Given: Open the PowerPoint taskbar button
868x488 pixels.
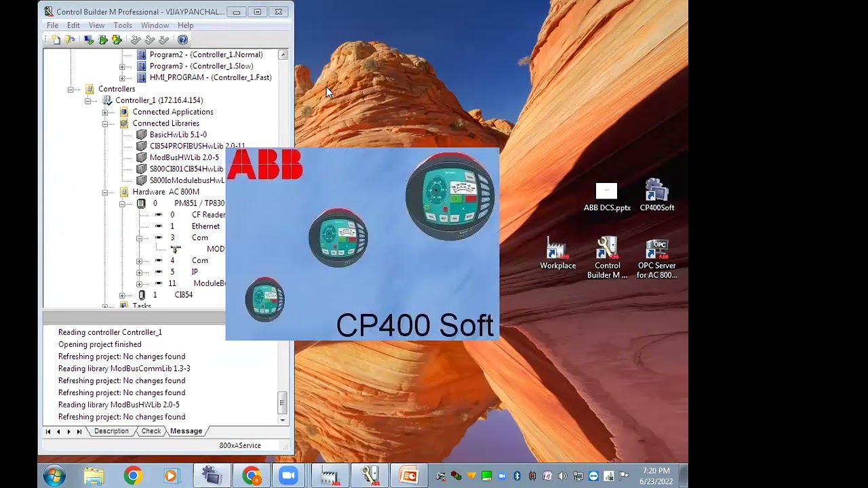Looking at the screenshot, I should [x=409, y=476].
